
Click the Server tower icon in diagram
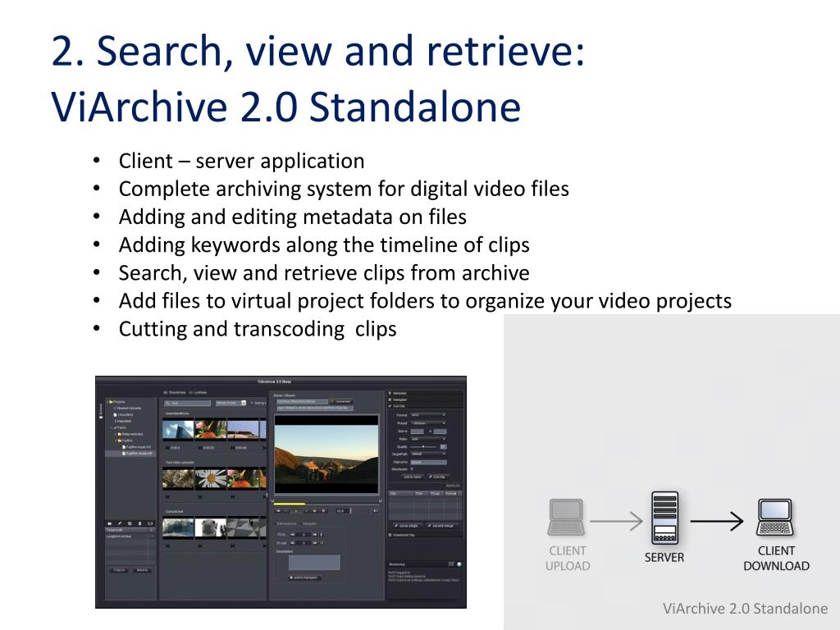point(664,518)
